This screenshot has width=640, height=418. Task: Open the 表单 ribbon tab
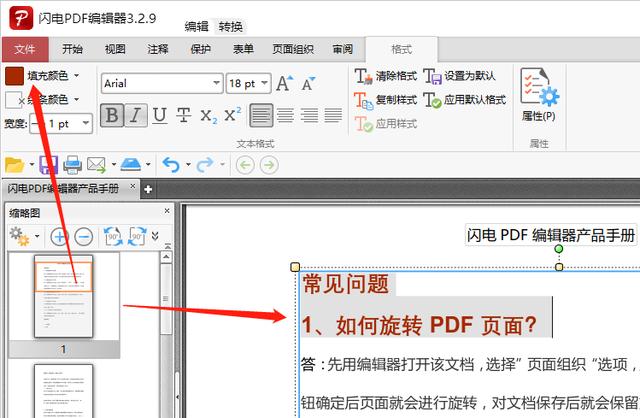point(243,49)
